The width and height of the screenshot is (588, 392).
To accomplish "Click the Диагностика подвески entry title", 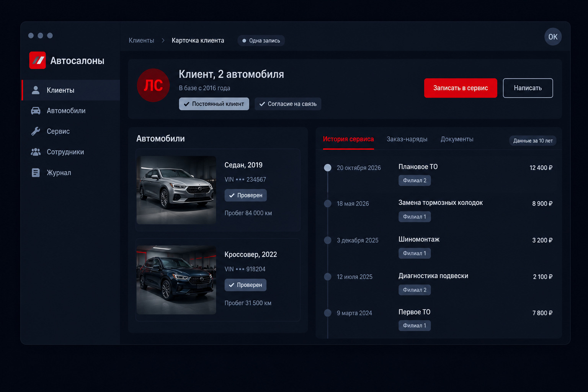I will tap(433, 276).
